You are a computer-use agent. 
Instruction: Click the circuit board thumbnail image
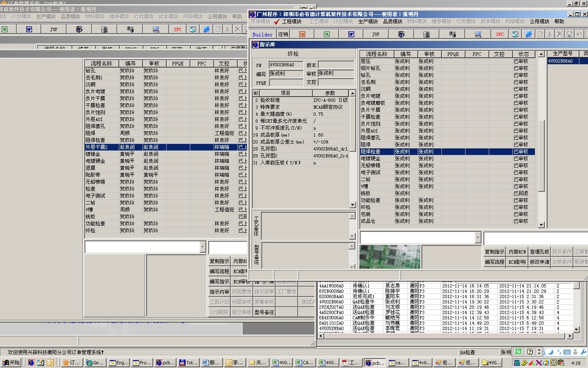point(389,256)
